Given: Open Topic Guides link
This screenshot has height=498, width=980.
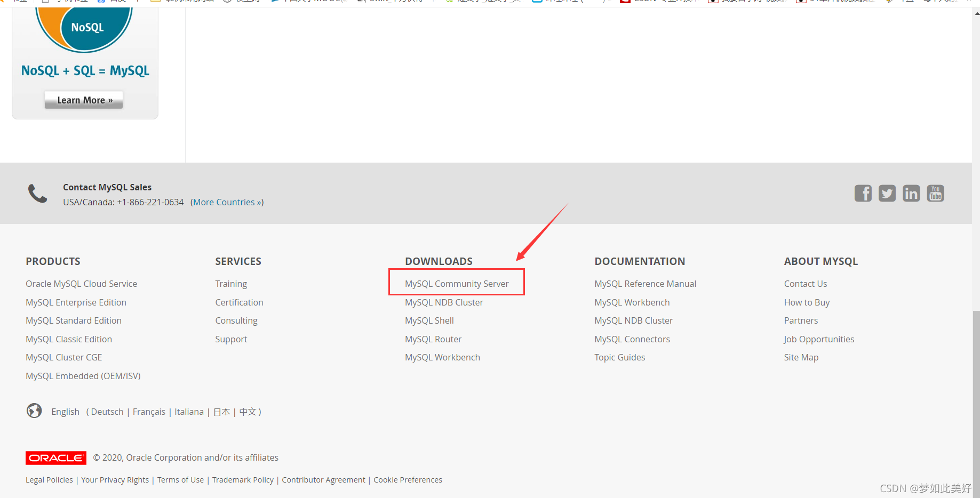Looking at the screenshot, I should click(620, 357).
